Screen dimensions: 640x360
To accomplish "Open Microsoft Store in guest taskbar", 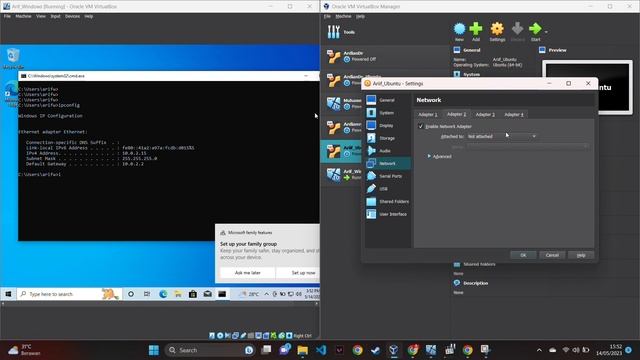I will click(193, 294).
